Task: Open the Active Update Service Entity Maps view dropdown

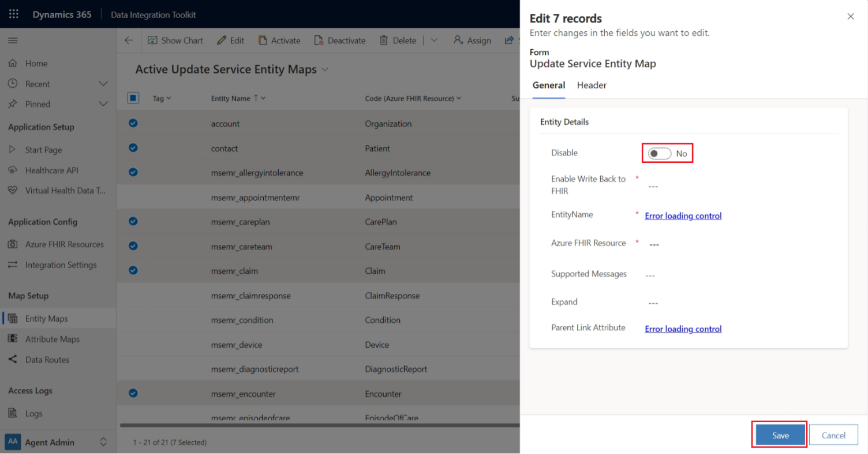Action: (325, 69)
